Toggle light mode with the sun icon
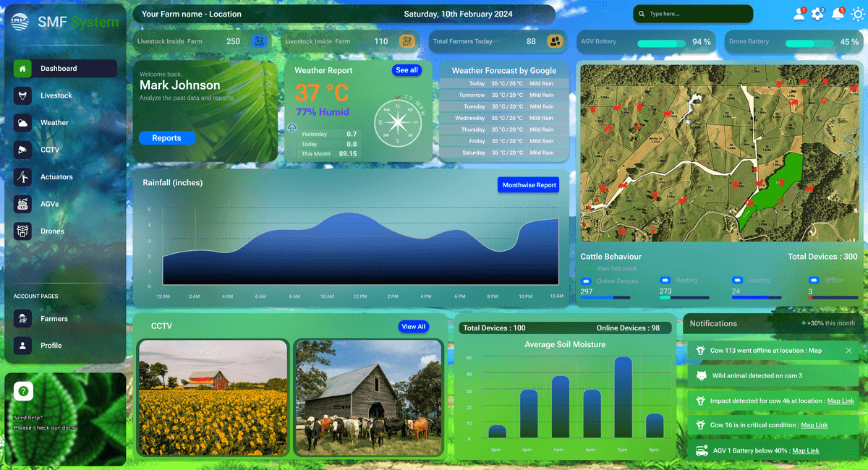 858,14
